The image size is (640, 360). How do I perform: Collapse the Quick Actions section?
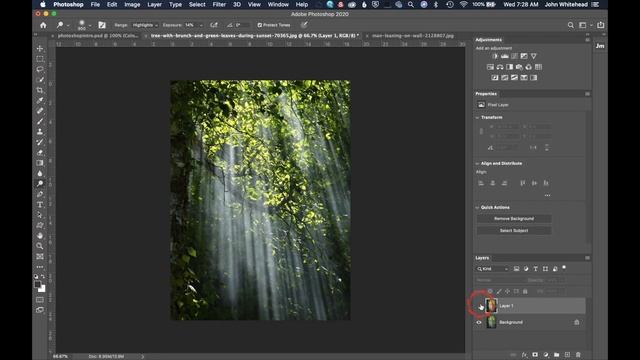tap(477, 208)
